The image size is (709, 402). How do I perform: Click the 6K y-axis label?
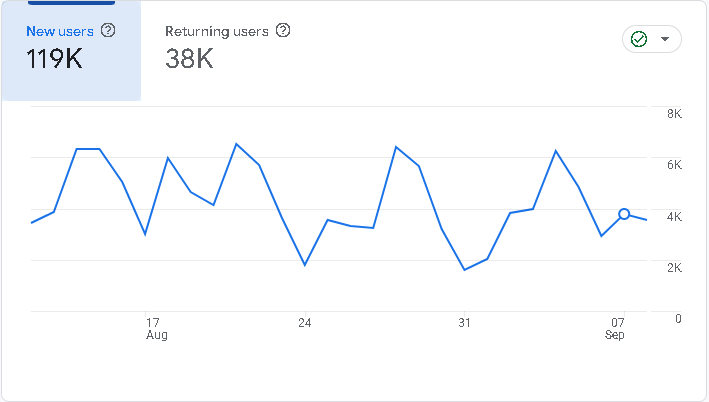[674, 165]
